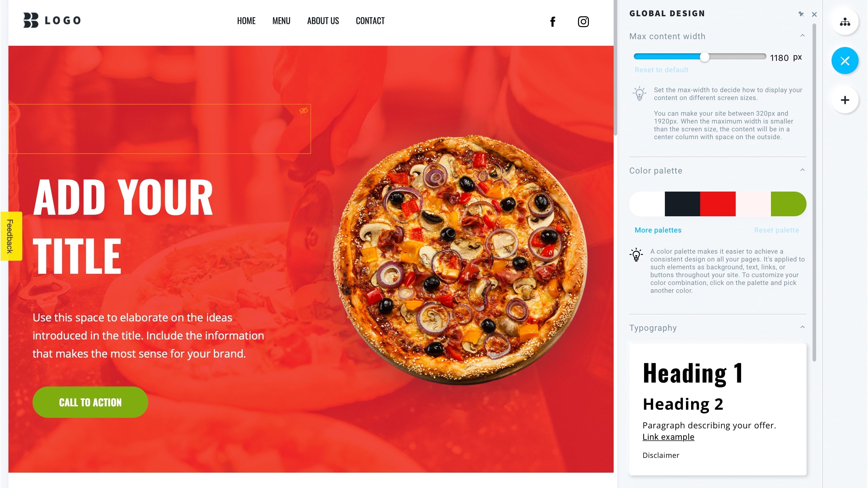Click the Instagram social icon
The width and height of the screenshot is (868, 488).
tap(583, 21)
